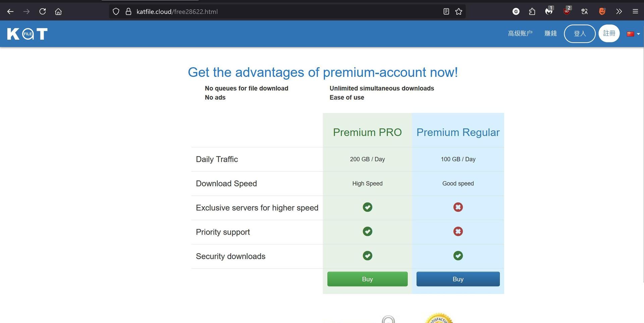The height and width of the screenshot is (323, 644).
Task: Open the 高级账户 premium menu item
Action: pyautogui.click(x=520, y=34)
